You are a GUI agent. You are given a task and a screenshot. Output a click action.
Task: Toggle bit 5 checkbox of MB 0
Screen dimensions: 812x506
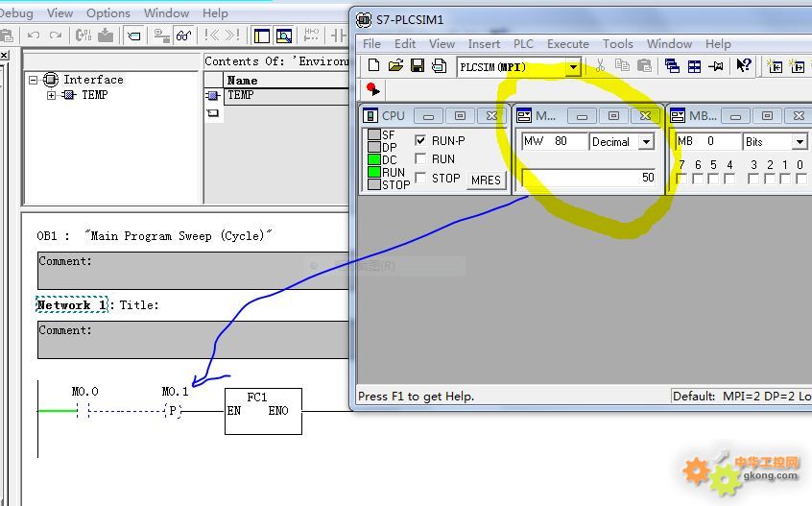pos(713,179)
